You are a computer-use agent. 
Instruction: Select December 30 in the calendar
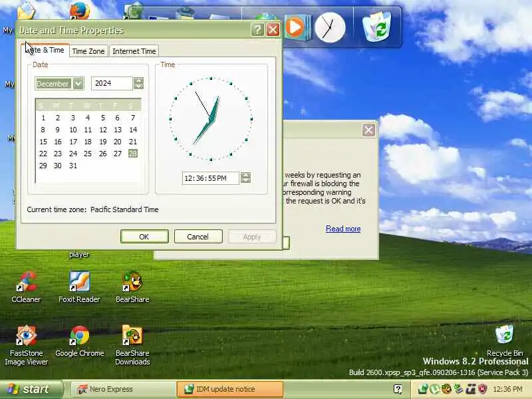click(58, 166)
